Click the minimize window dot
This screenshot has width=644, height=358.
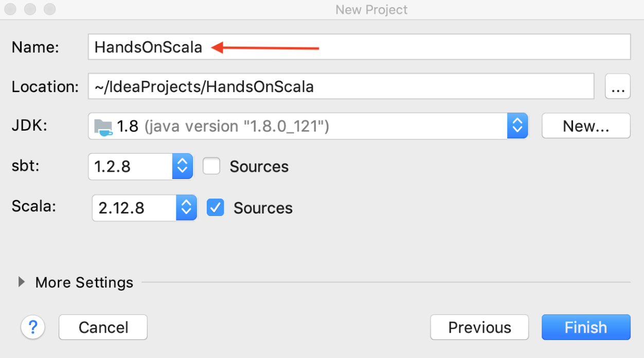pos(30,9)
